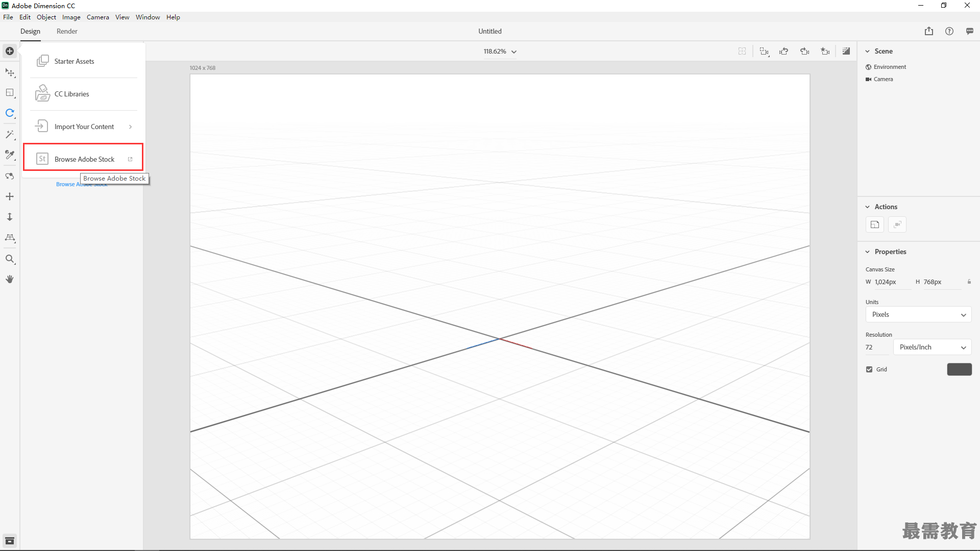Open Starter Assets
The image size is (980, 551).
coord(84,61)
